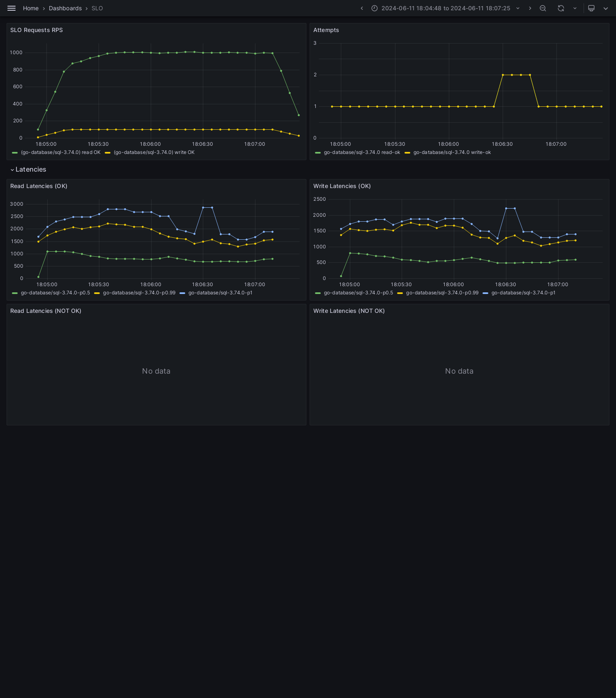Screen dimensions: 616x698
Task: Refresh the dashboard
Action: [x=561, y=8]
